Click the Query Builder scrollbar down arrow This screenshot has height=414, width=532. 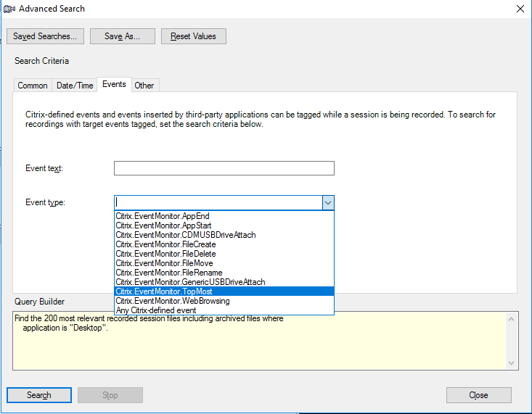click(512, 363)
